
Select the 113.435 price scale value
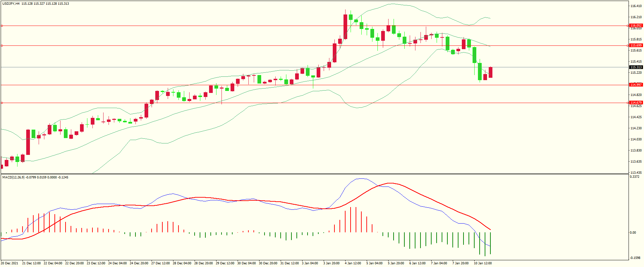click(x=636, y=173)
